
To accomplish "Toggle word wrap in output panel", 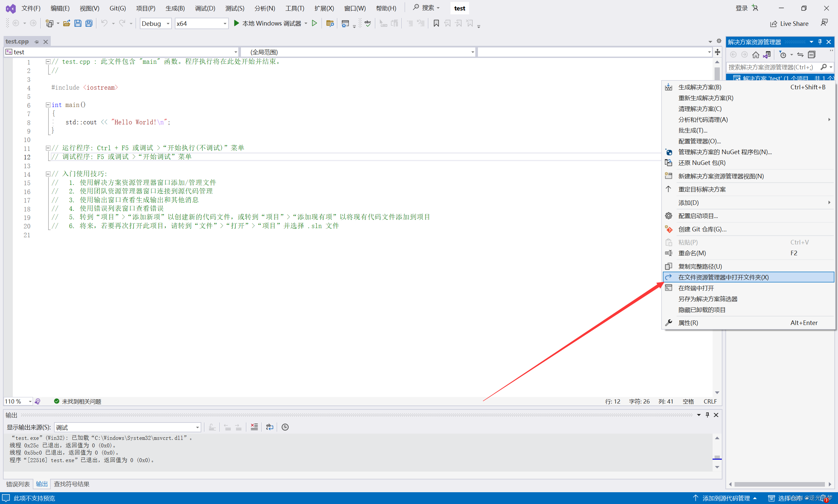I will coord(270,427).
